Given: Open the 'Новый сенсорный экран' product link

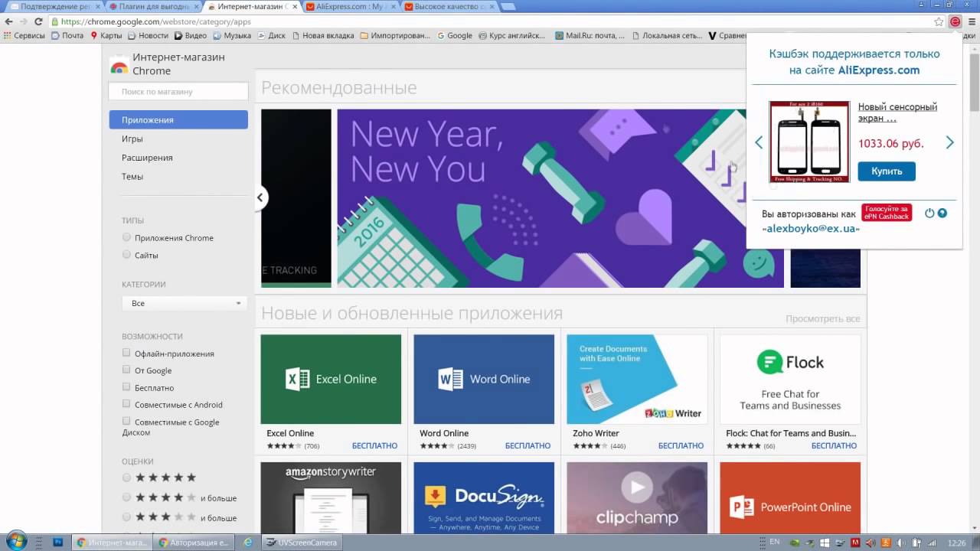Looking at the screenshot, I should click(897, 112).
